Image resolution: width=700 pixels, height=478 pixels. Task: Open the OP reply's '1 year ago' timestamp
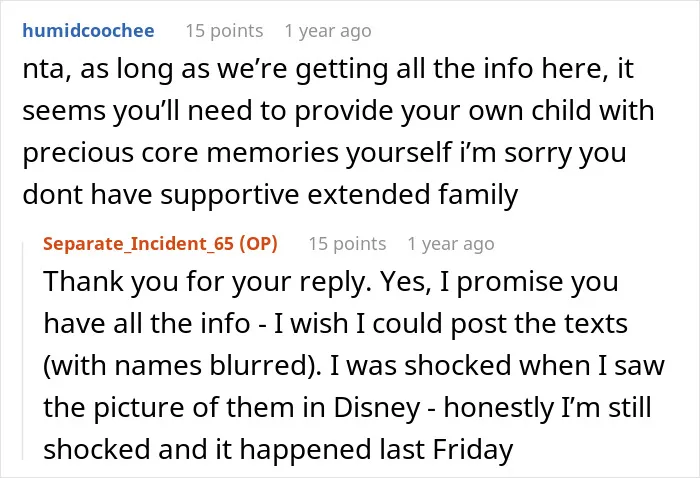[451, 244]
